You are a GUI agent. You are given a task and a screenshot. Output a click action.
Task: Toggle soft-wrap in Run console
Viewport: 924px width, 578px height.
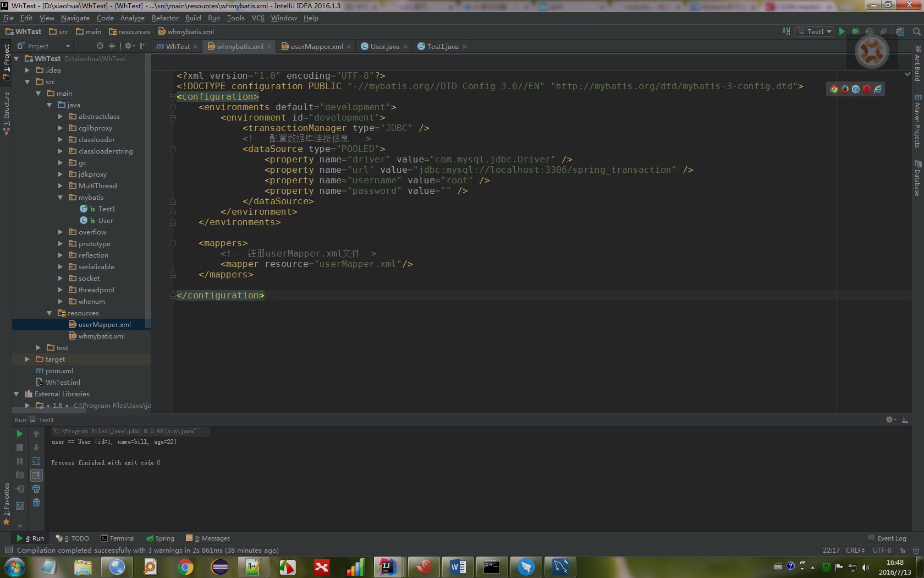click(x=36, y=461)
